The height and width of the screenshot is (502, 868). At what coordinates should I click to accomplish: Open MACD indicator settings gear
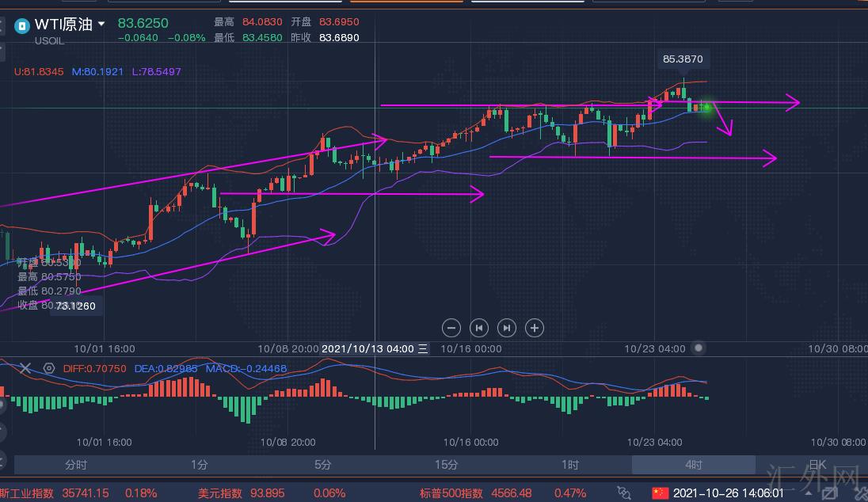coord(49,368)
